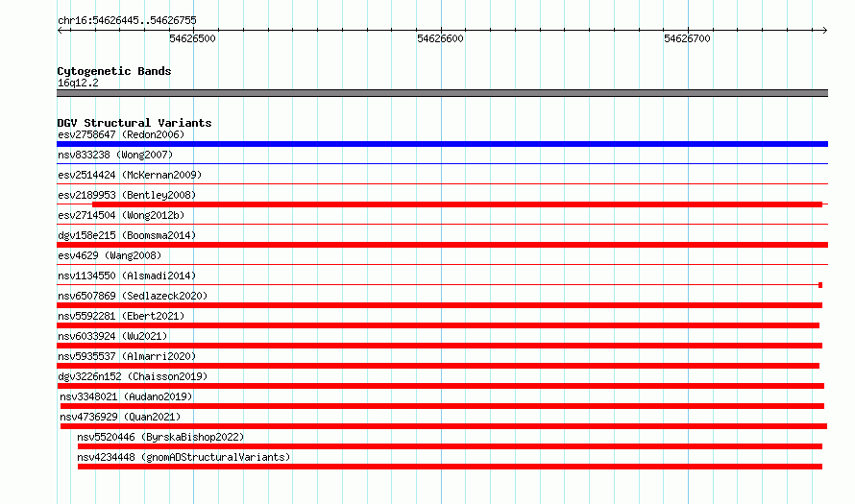Open esv2189953 (Bentley2008) variant entry
The width and height of the screenshot is (855, 504).
pyautogui.click(x=127, y=195)
